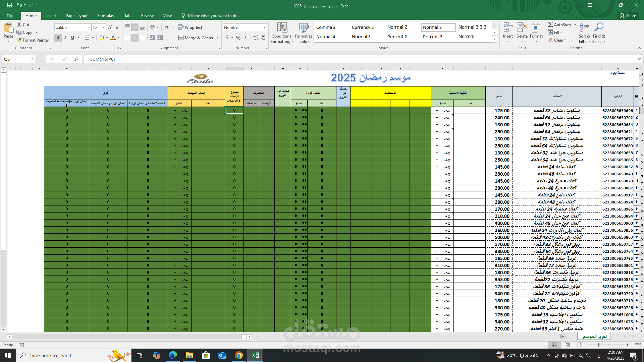Apply the Currency 2 cell style
The height and width of the screenshot is (362, 644).
point(363,27)
